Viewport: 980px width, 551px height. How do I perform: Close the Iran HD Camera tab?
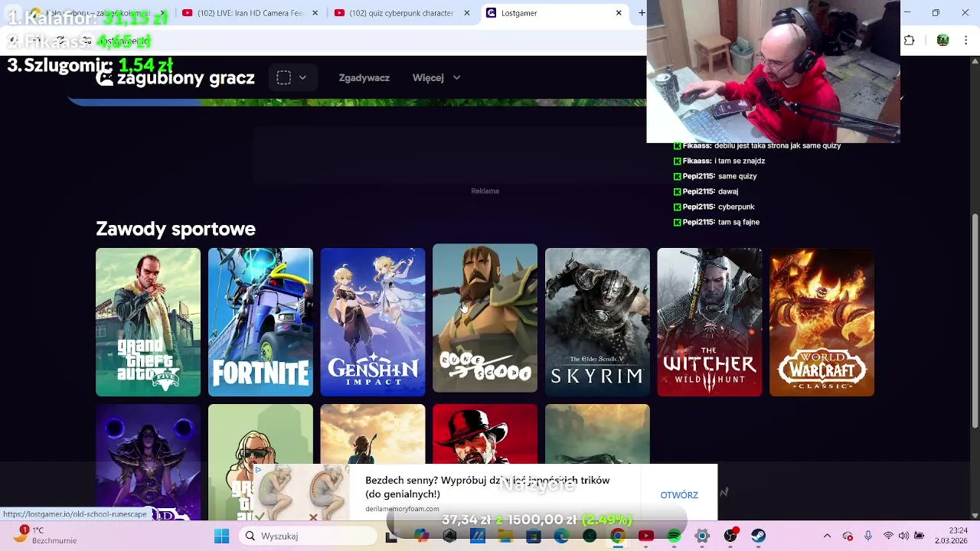pos(315,13)
